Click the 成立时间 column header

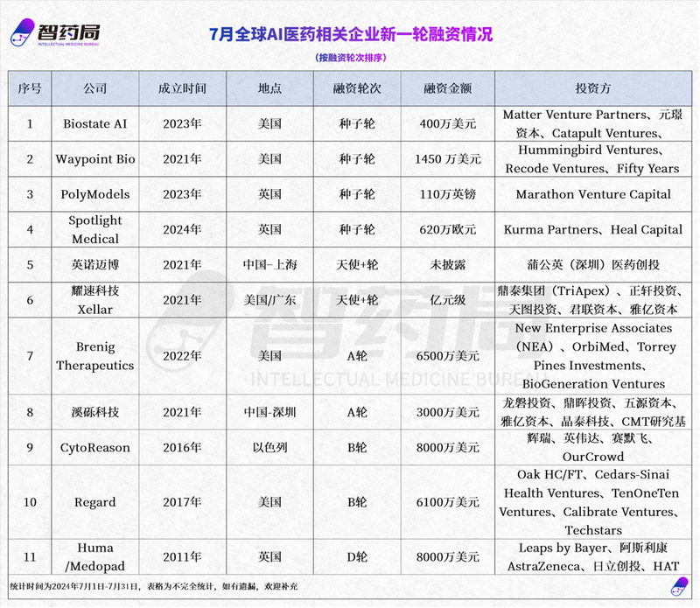click(183, 88)
